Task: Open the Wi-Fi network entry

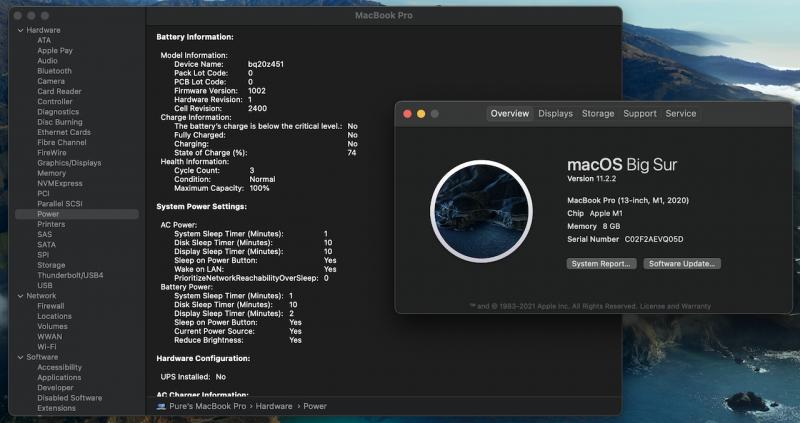Action: click(48, 346)
